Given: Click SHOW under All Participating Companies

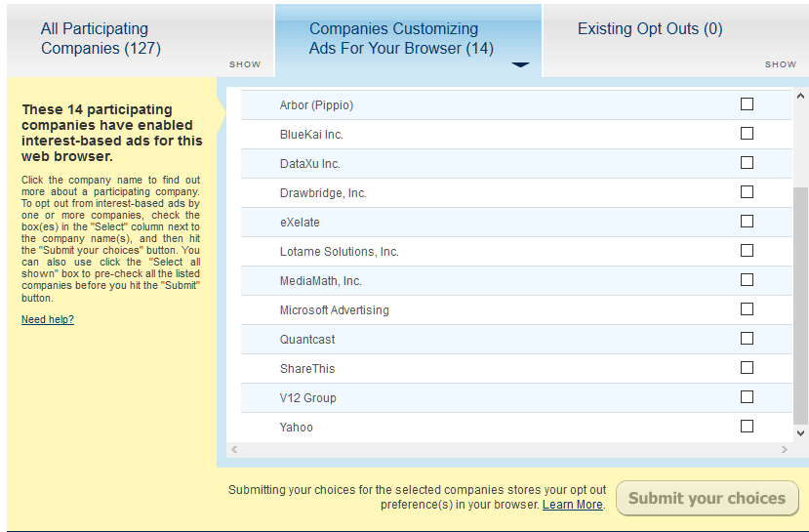Looking at the screenshot, I should click(245, 64).
